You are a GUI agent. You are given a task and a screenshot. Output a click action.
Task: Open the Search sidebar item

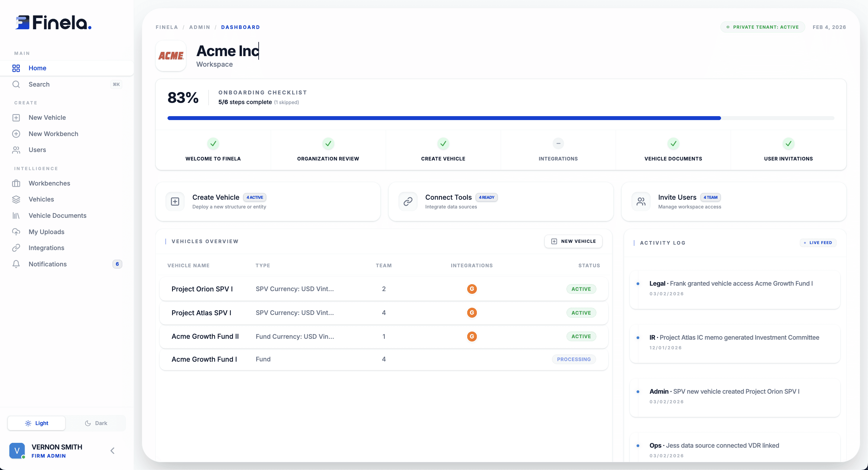pos(39,84)
